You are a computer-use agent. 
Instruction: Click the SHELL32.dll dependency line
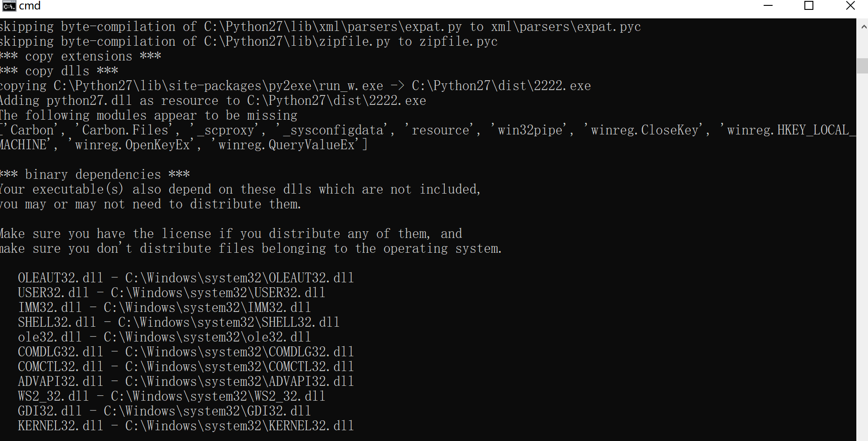point(178,322)
